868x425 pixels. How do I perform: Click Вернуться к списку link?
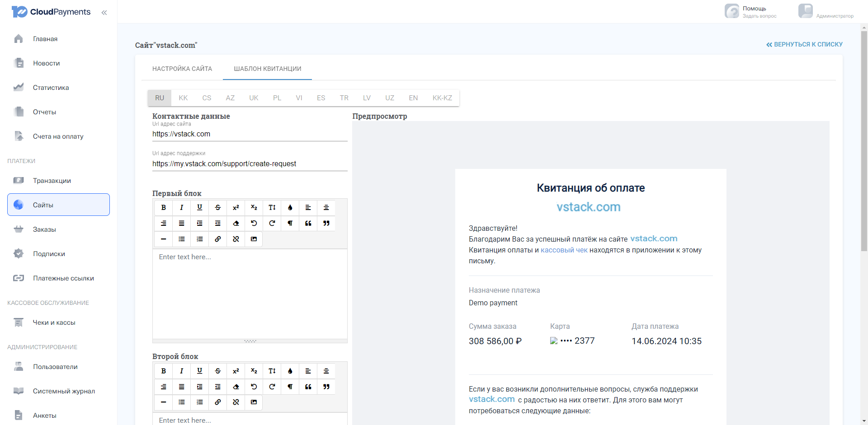[804, 44]
